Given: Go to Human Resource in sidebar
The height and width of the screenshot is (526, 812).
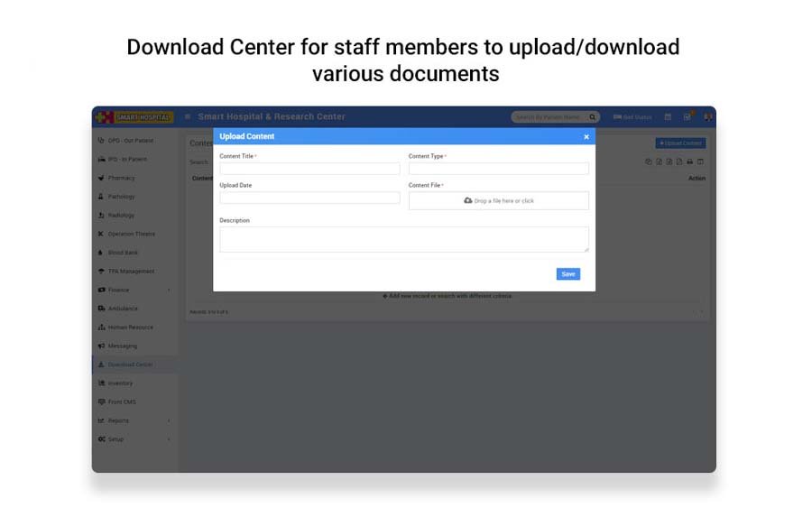Looking at the screenshot, I should pos(130,328).
